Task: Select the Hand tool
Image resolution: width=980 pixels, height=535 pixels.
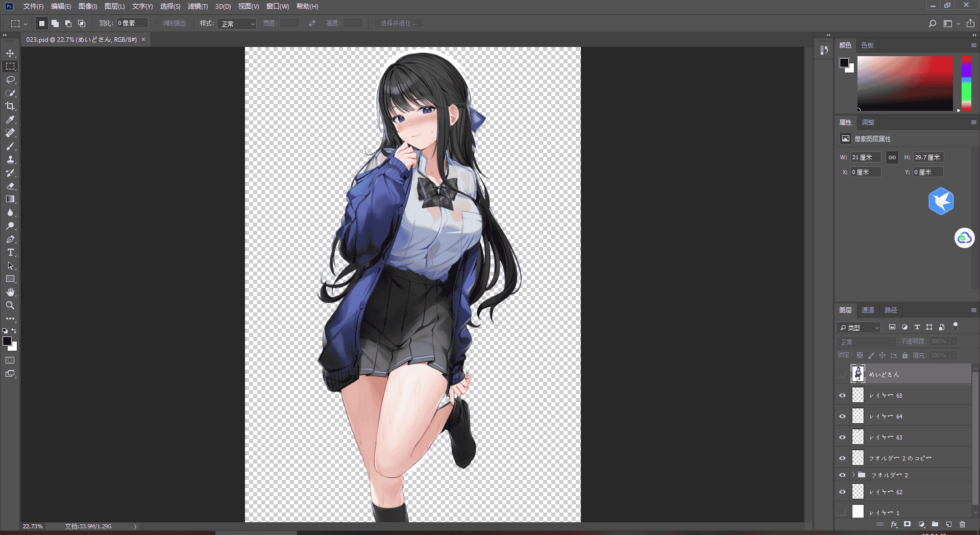Action: (10, 292)
